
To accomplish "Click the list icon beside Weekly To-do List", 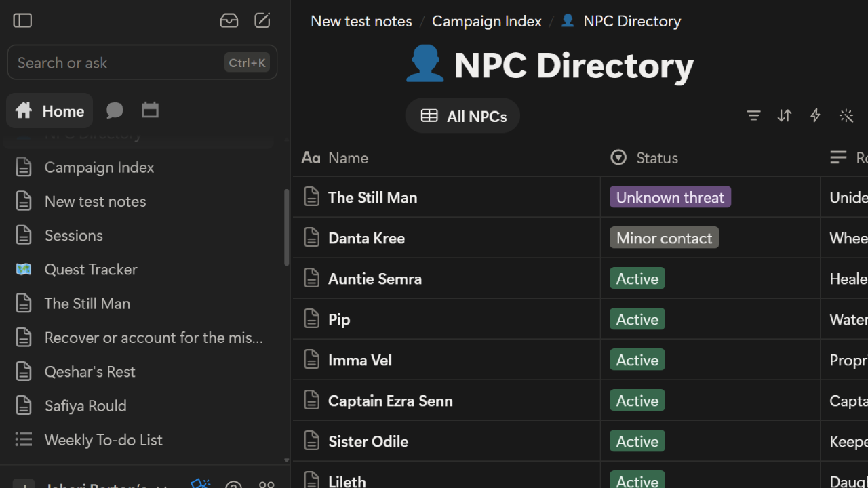I will pyautogui.click(x=24, y=439).
